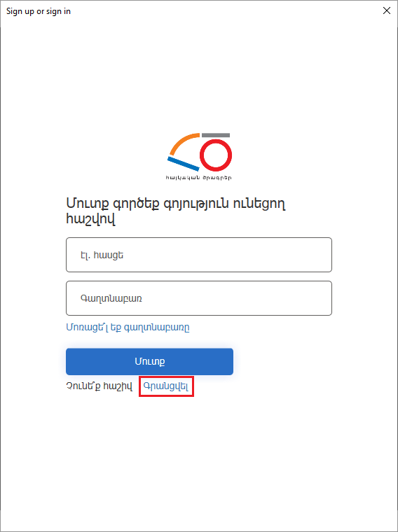The image size is (398, 532).
Task: Click the red circle in the logo
Action: click(216, 155)
